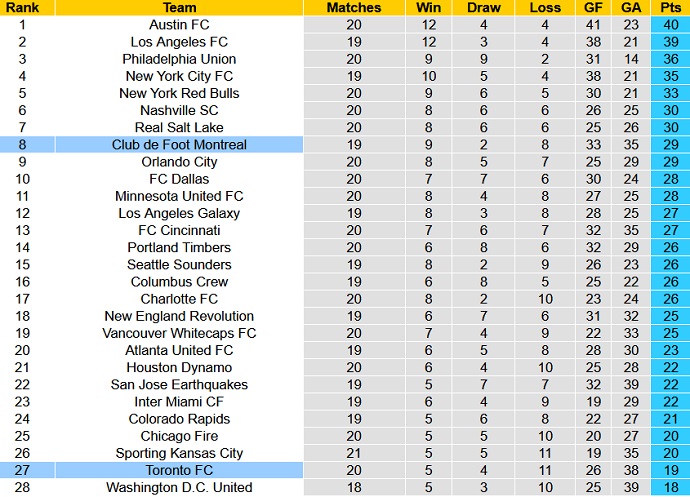Click the Team column header
The image size is (690, 497).
click(x=179, y=7)
